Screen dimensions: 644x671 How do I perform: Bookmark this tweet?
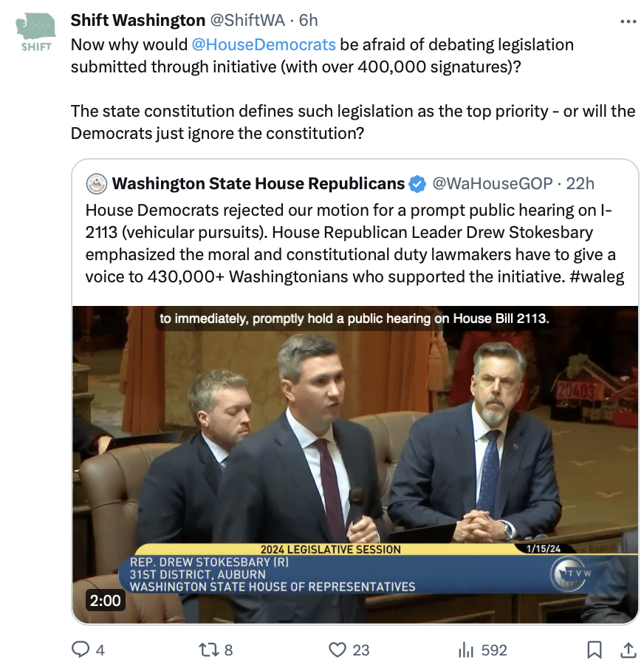595,650
